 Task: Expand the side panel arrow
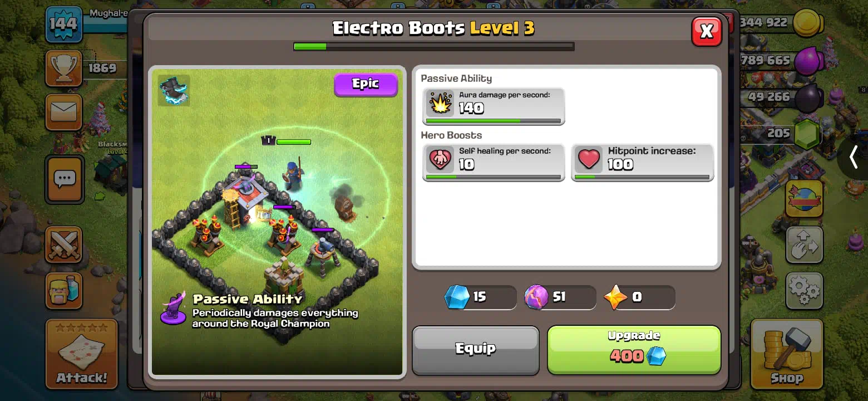click(854, 158)
